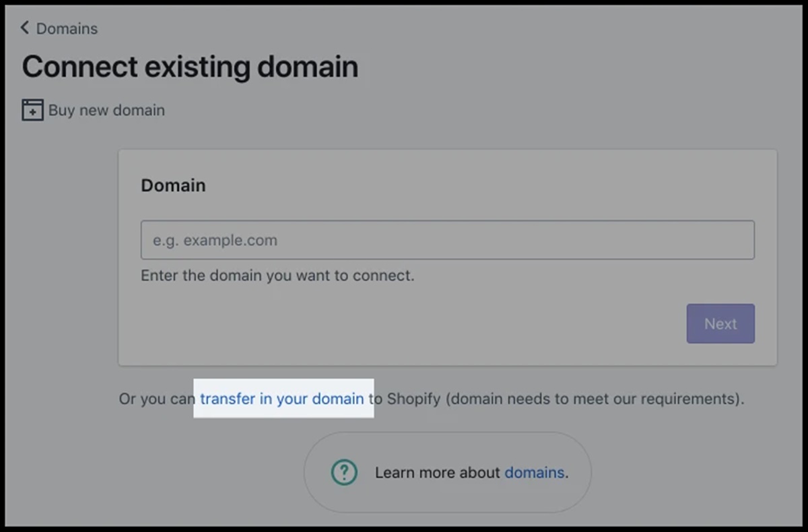Open the transfer in your domain link
This screenshot has height=532, width=808.
click(281, 399)
